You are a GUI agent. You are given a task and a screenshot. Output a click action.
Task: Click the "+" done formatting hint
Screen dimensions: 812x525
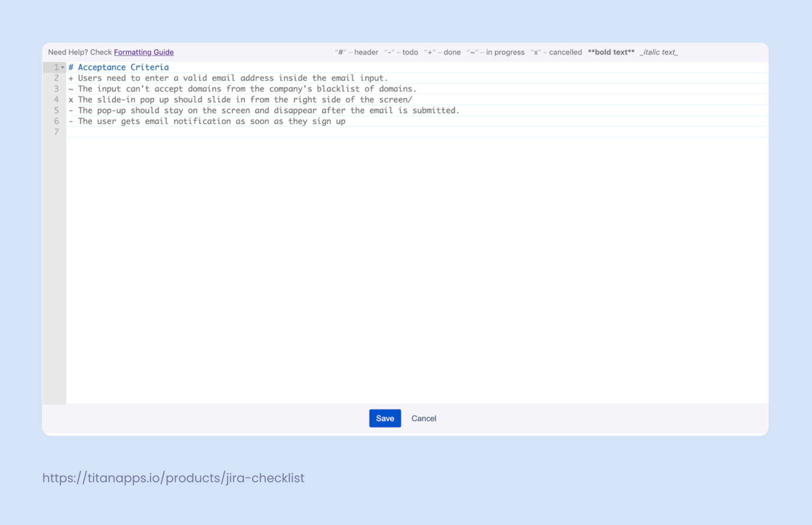coord(430,52)
